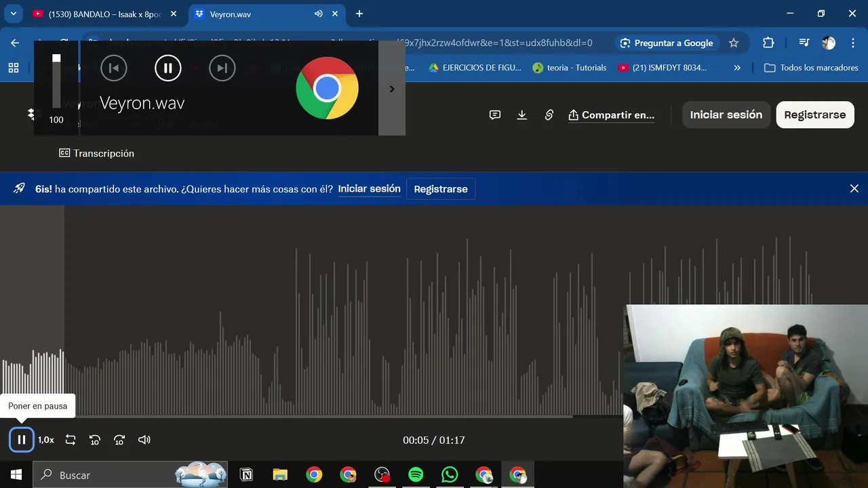This screenshot has height=488, width=868.
Task: Open the Chrome profile avatar
Action: pyautogui.click(x=829, y=43)
